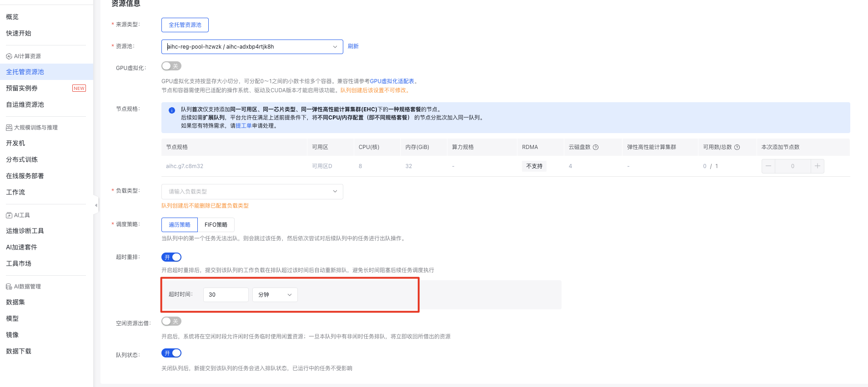Open AI加速套件 in the sidebar
The height and width of the screenshot is (387, 868).
[21, 247]
